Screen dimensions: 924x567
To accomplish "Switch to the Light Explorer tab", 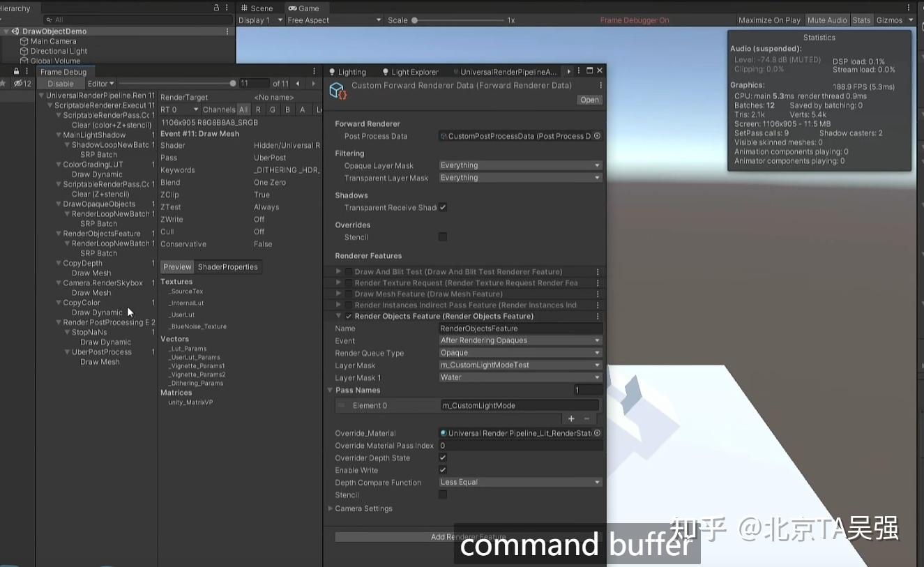I will click(416, 70).
